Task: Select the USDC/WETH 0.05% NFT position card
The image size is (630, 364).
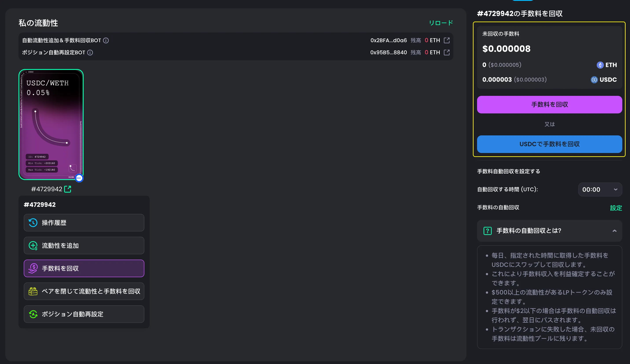Action: (51, 124)
